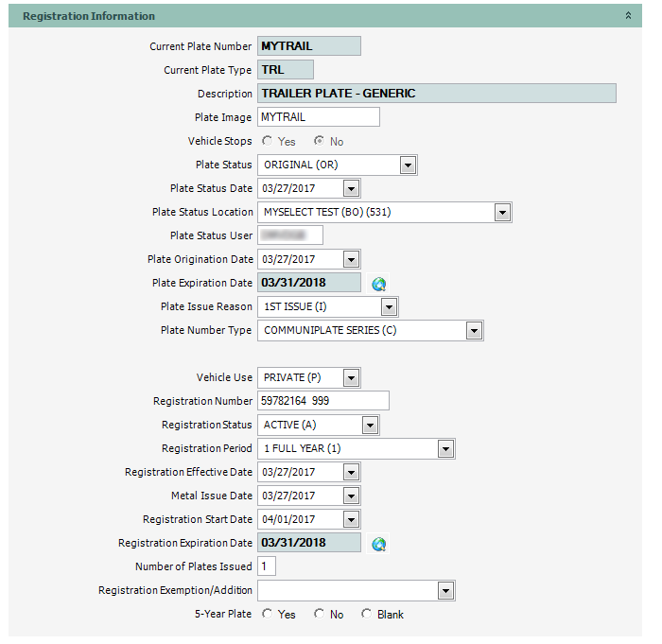Image resolution: width=662 pixels, height=644 pixels.
Task: Open the Registration Exemption/Addition dropdown
Action: tap(445, 591)
